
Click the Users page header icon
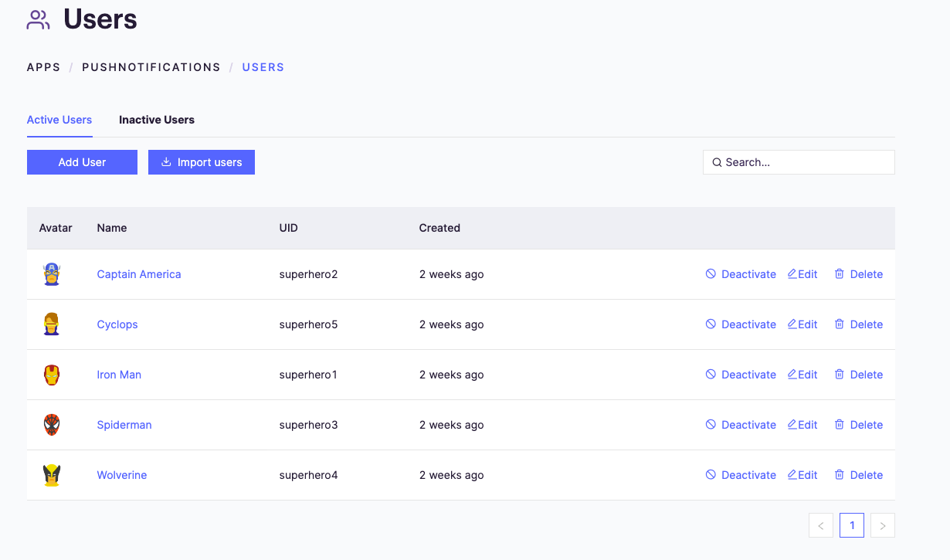(x=38, y=20)
